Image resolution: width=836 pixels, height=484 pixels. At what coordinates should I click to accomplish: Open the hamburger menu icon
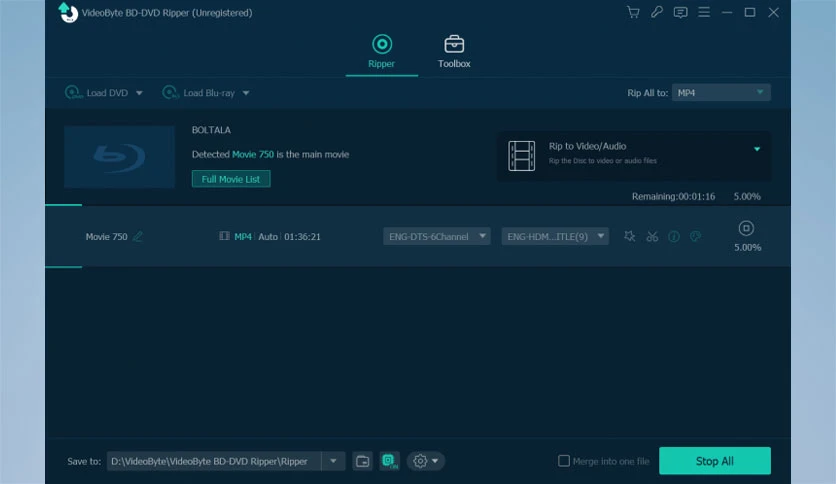coord(704,12)
